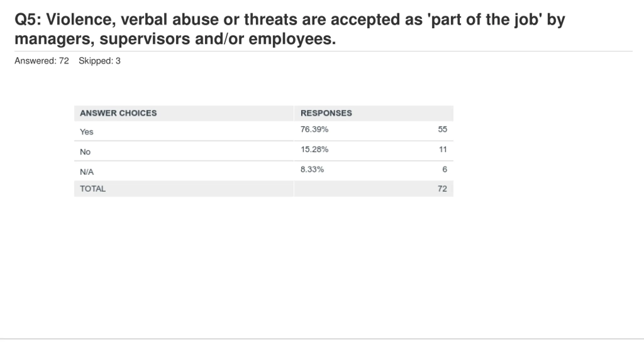Image resolution: width=644 pixels, height=362 pixels.
Task: Click the count 11 in No row
Action: (443, 149)
